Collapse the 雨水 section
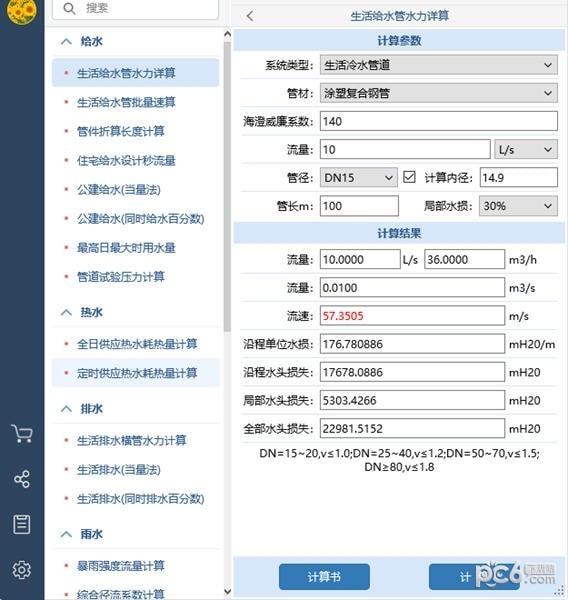The height and width of the screenshot is (600, 568). [66, 534]
